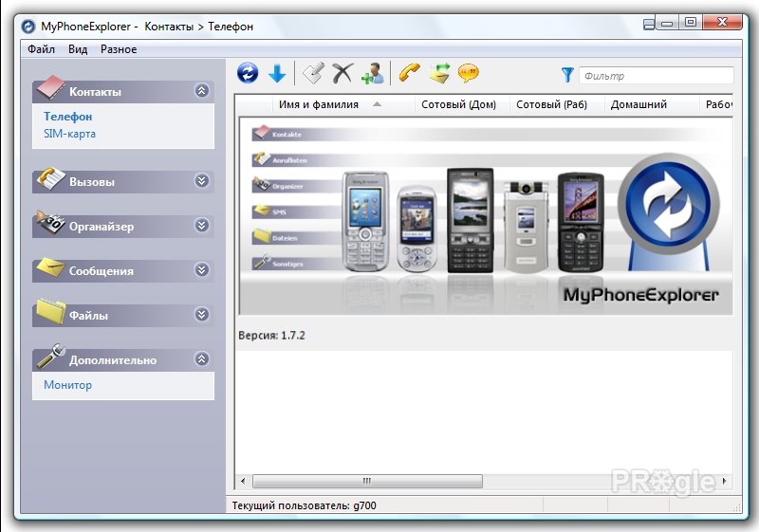
Task: Expand the Органайзер section
Action: 202,226
